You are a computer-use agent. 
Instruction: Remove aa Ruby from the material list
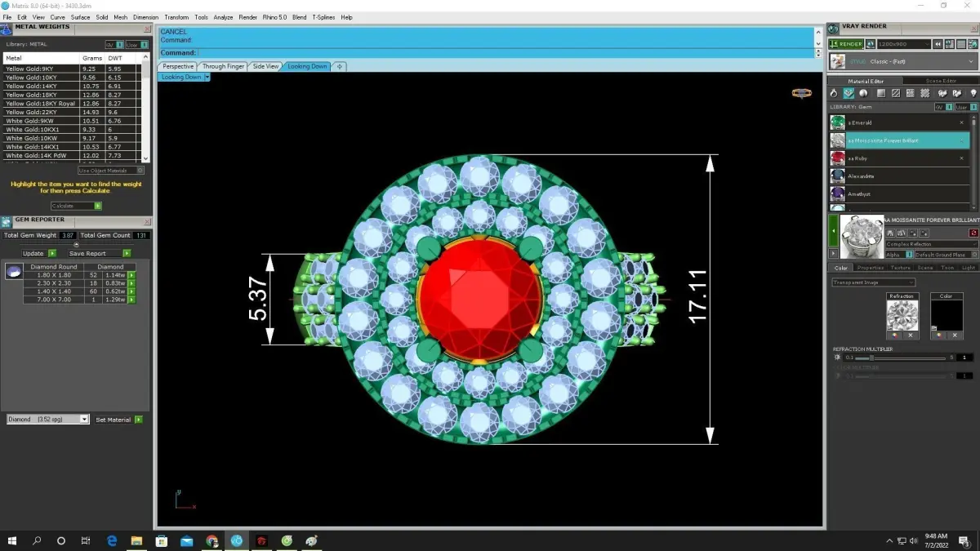pos(962,158)
